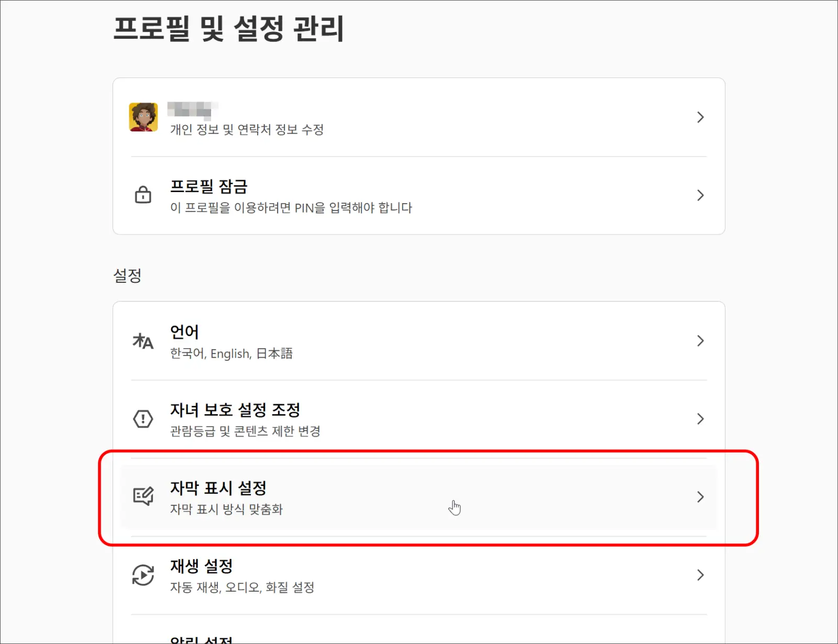Open 재생 설정 title text
The width and height of the screenshot is (838, 644).
point(201,566)
